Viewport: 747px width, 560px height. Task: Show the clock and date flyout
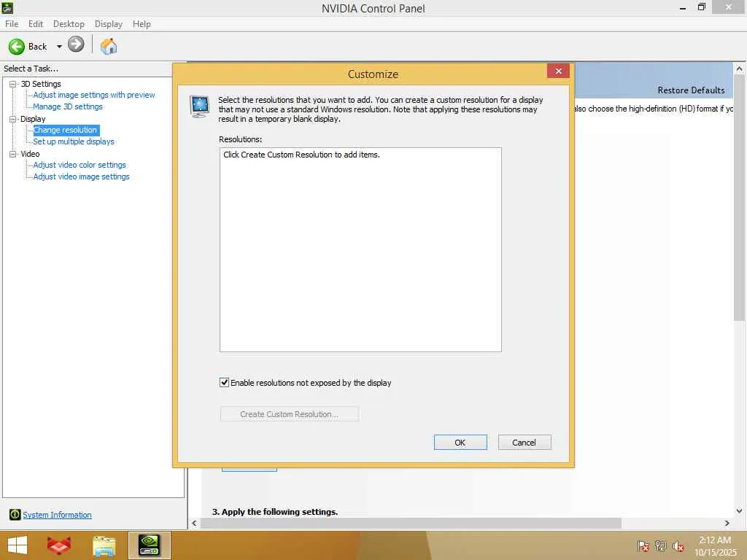[x=715, y=546]
